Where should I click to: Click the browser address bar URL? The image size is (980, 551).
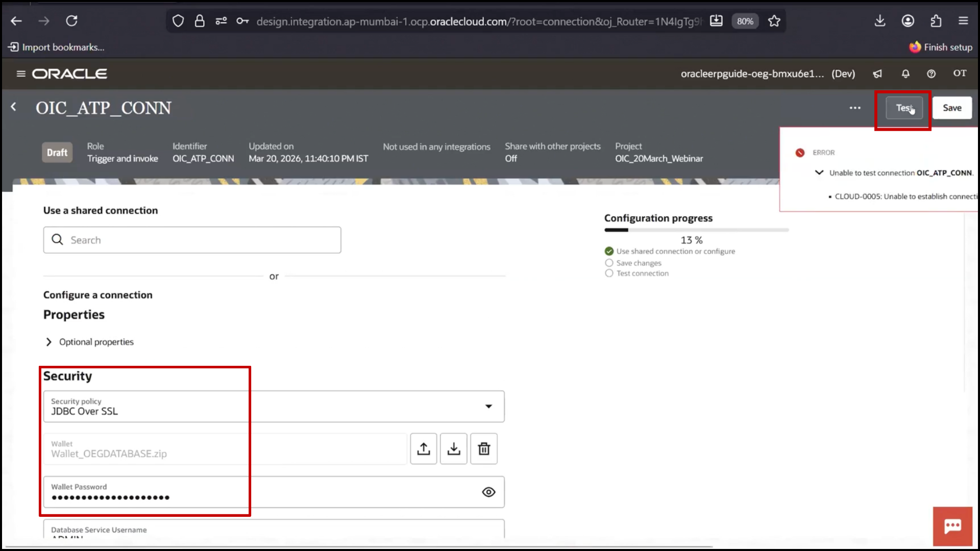click(x=479, y=21)
